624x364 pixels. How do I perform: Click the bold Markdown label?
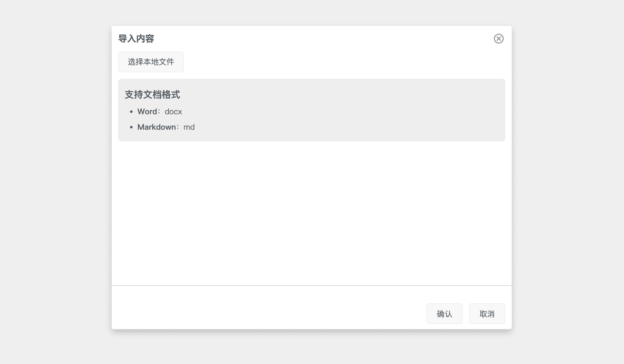pyautogui.click(x=156, y=127)
